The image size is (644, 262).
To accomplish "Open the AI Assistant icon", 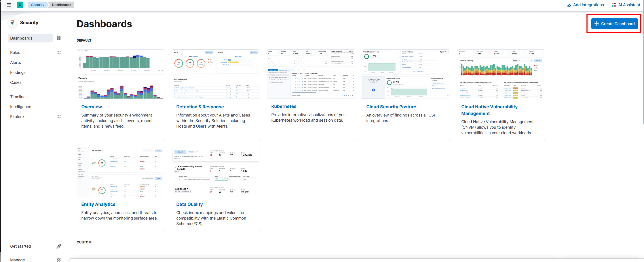I will click(614, 5).
